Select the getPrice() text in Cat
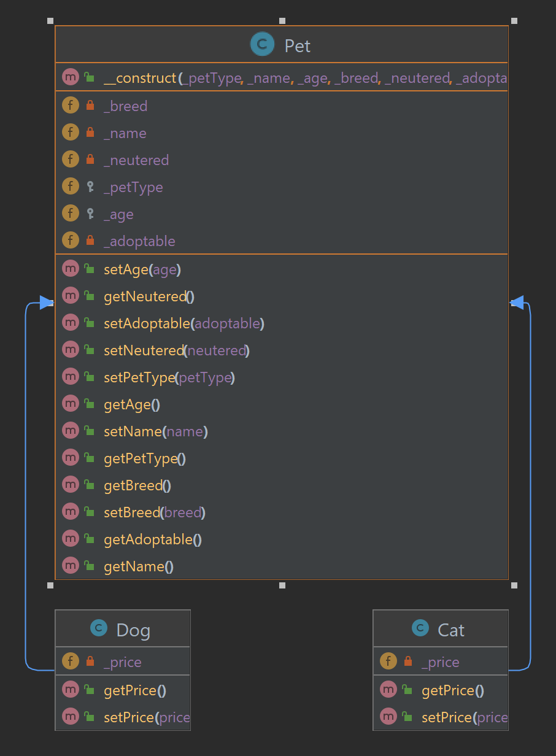Image resolution: width=556 pixels, height=756 pixels. click(x=453, y=690)
